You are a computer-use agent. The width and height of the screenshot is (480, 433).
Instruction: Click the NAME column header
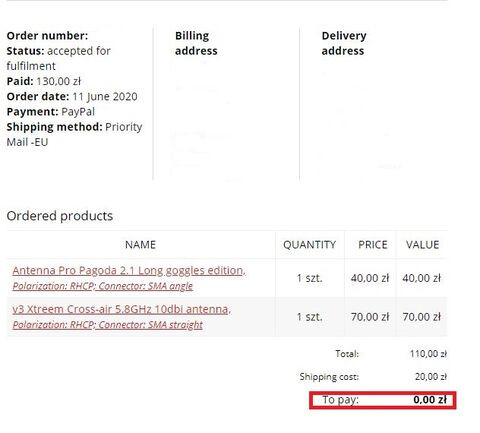click(x=140, y=245)
